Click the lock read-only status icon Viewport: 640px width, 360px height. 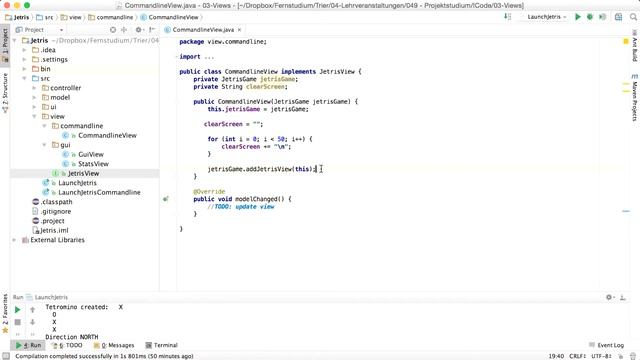620,356
